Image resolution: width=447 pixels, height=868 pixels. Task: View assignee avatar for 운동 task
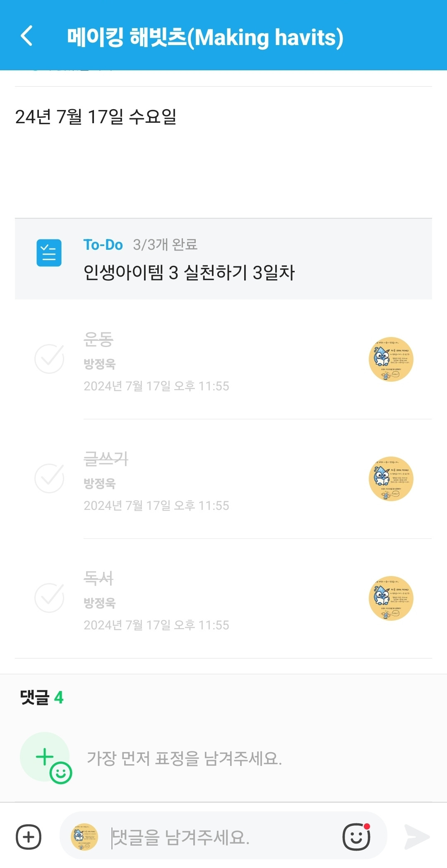391,359
